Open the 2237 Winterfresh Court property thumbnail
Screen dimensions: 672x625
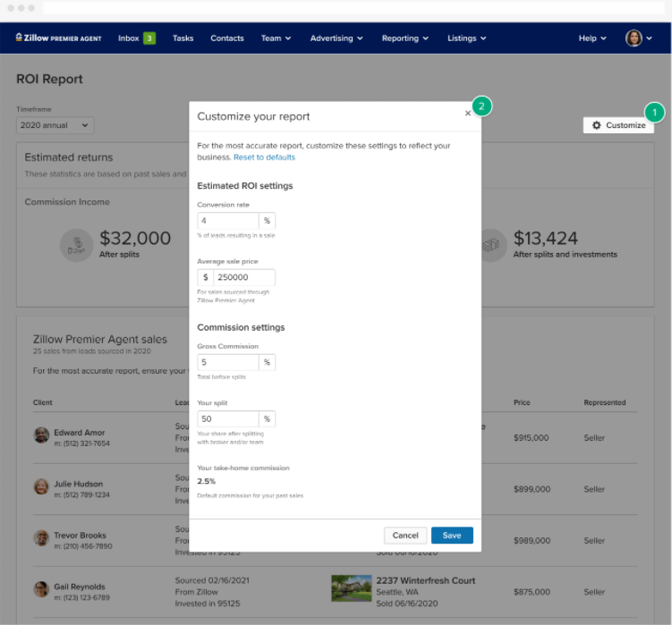coord(351,587)
